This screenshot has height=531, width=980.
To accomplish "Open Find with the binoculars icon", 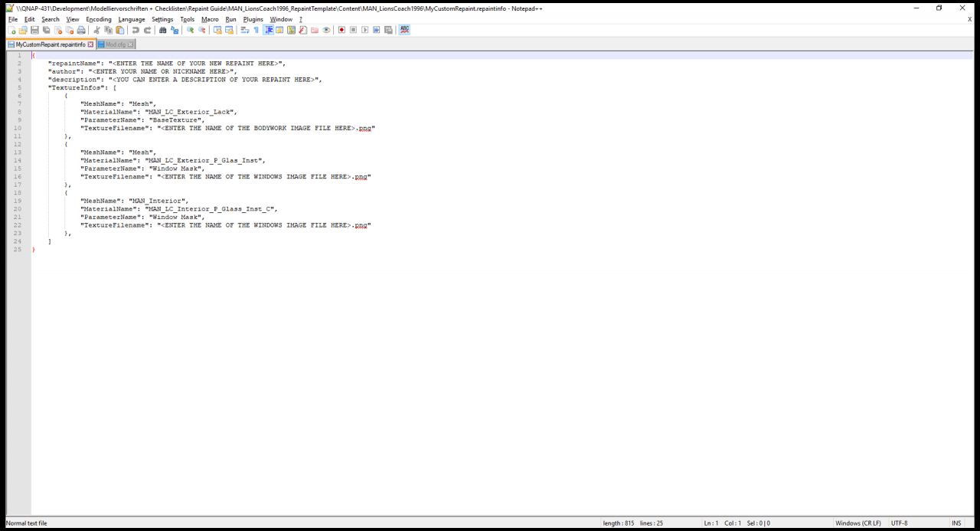I will 162,30.
